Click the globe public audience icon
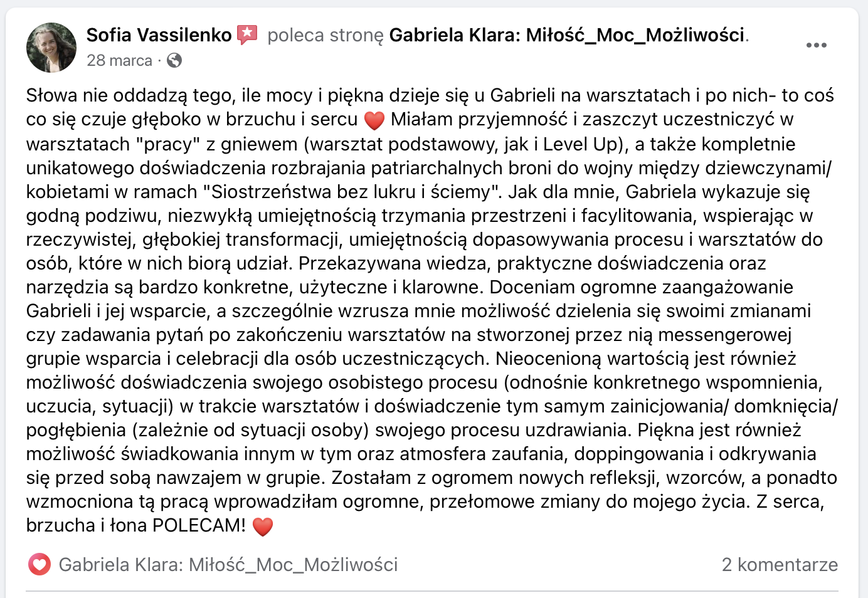The image size is (868, 598). click(x=174, y=60)
